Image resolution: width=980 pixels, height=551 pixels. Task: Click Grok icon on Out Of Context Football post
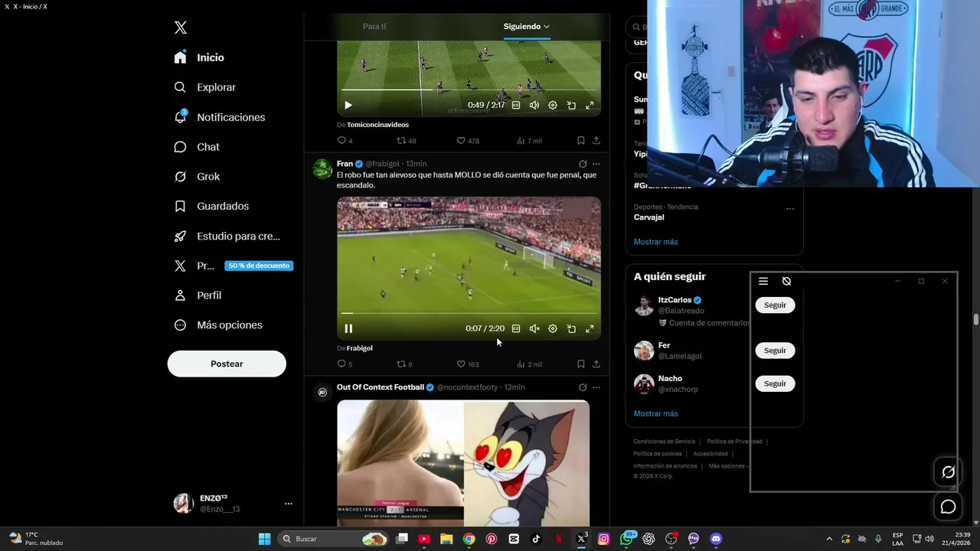[583, 387]
